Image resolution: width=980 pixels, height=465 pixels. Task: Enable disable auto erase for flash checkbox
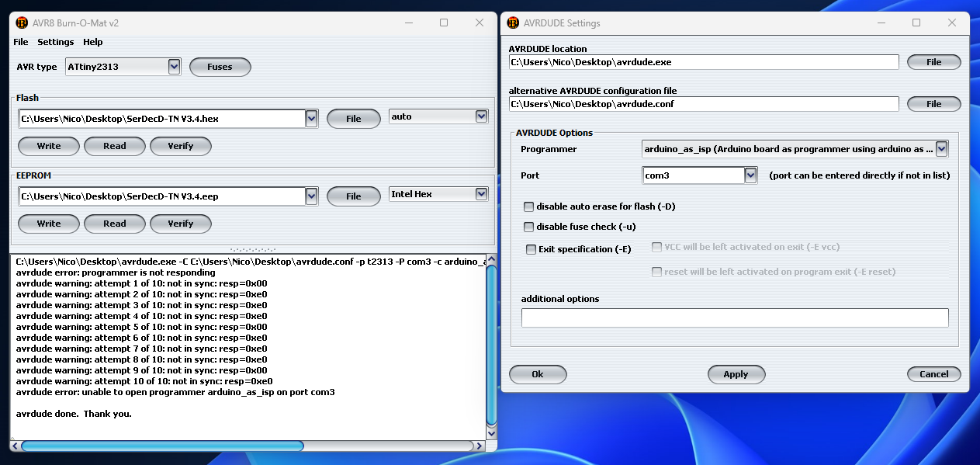tap(529, 206)
